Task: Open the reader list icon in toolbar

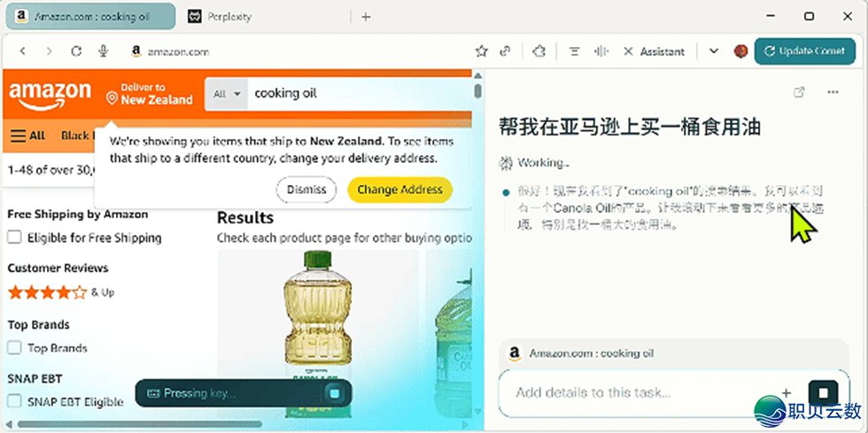Action: tap(575, 51)
